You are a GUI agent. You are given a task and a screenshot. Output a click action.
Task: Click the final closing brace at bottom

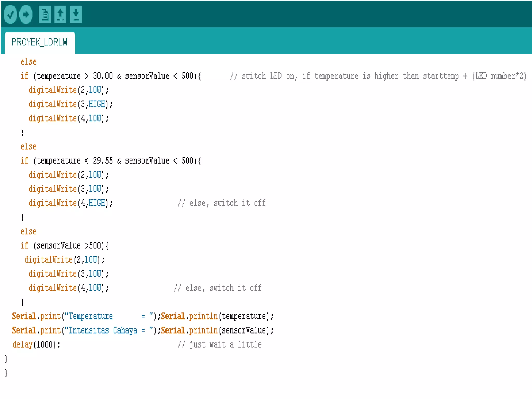[6, 373]
